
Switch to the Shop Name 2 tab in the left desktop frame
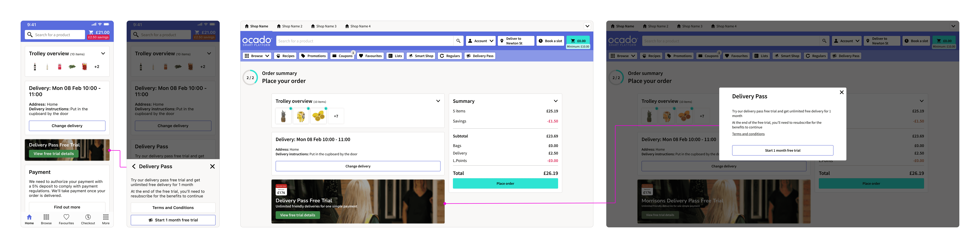click(289, 26)
